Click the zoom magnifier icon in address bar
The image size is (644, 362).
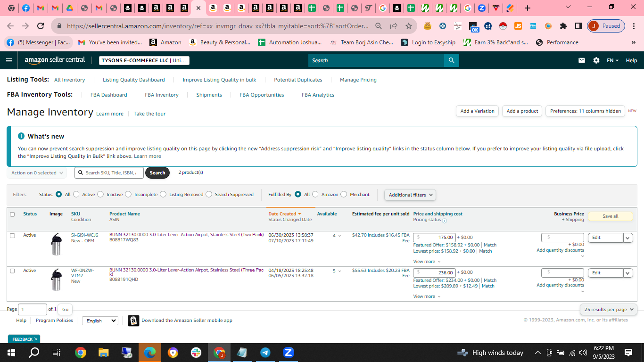tap(379, 26)
